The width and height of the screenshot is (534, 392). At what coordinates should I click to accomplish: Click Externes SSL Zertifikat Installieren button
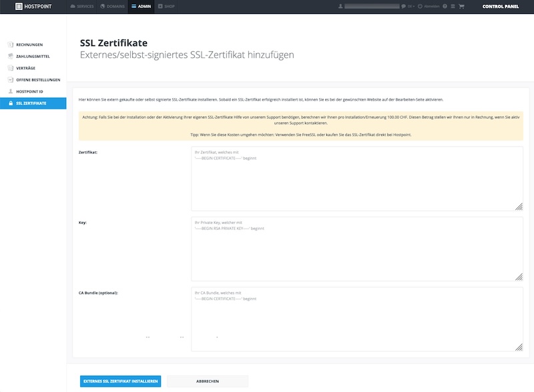(121, 381)
